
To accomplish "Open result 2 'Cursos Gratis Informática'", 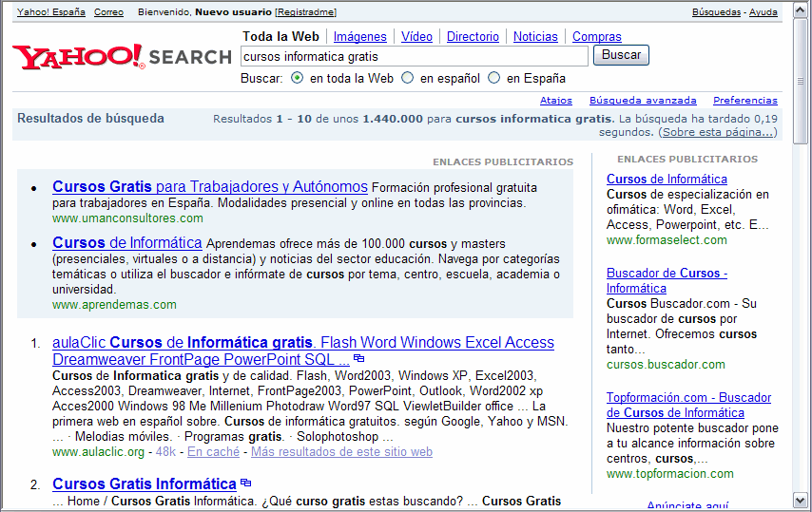I will [144, 484].
